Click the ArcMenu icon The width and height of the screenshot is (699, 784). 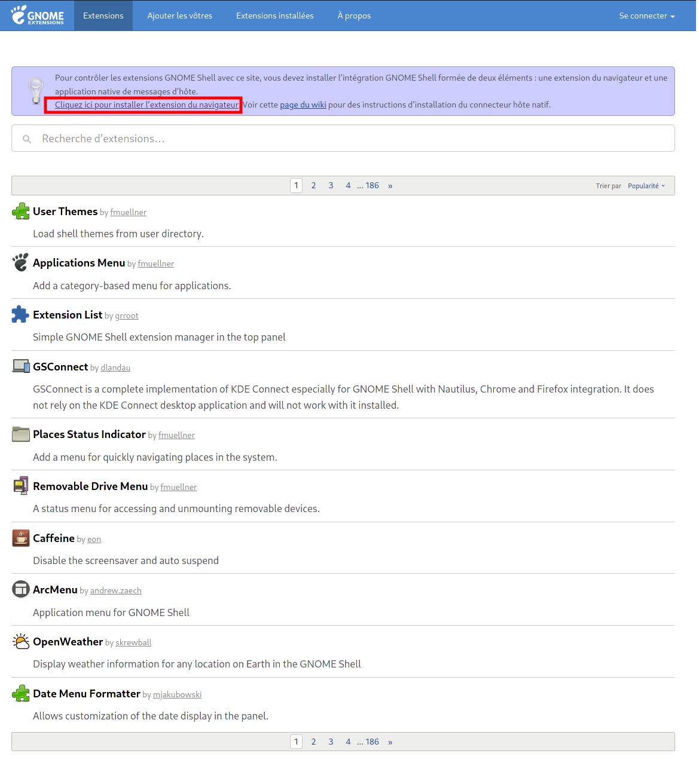tap(21, 590)
